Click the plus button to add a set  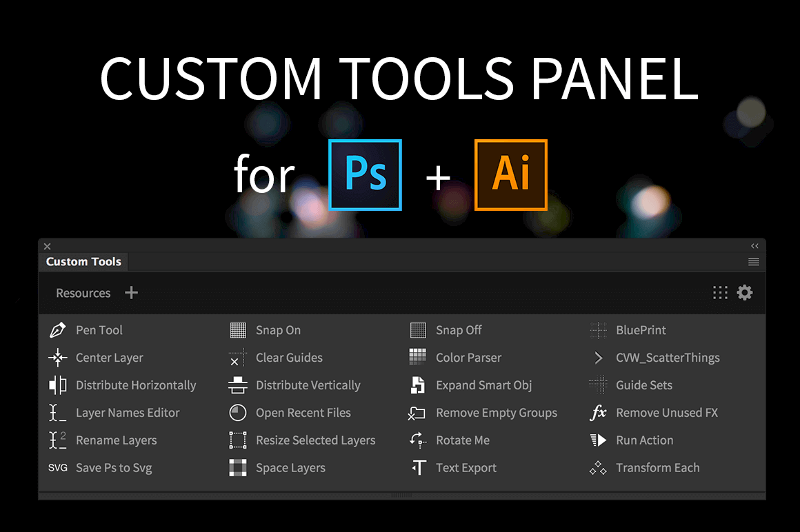pyautogui.click(x=131, y=292)
